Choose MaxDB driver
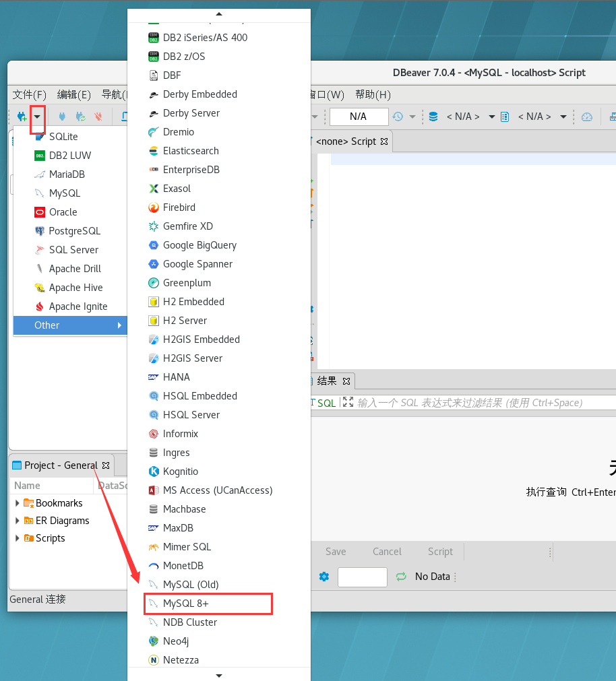The height and width of the screenshot is (681, 616). coord(219,528)
